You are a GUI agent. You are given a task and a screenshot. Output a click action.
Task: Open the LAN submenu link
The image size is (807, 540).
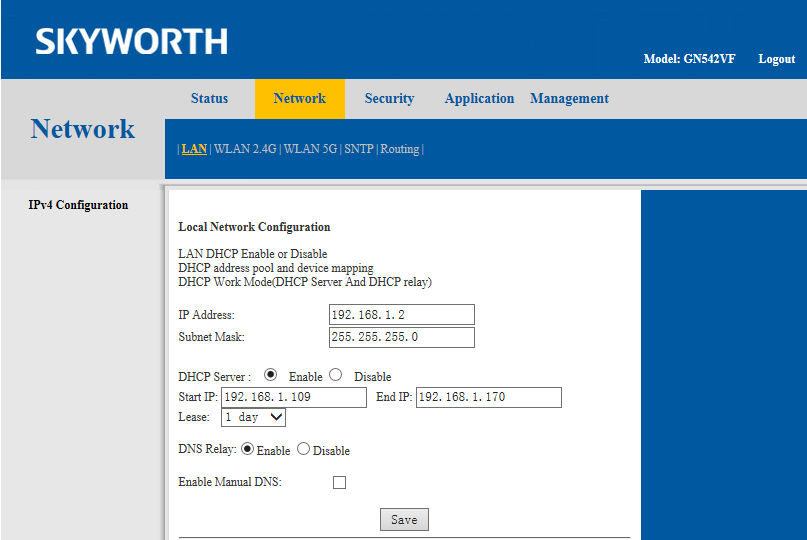coord(194,149)
